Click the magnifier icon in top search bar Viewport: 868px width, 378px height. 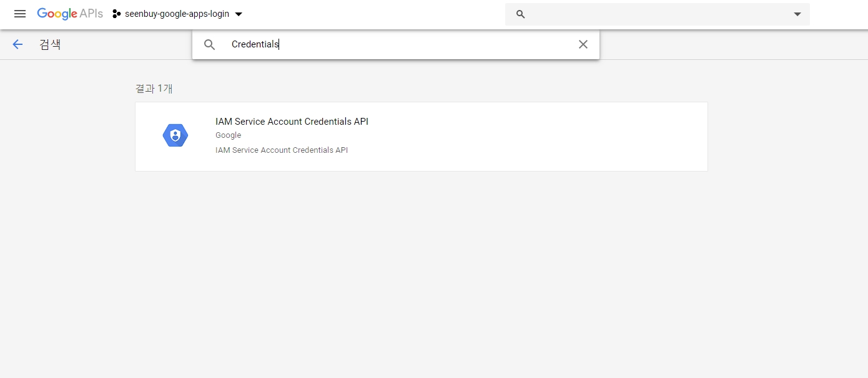click(521, 14)
